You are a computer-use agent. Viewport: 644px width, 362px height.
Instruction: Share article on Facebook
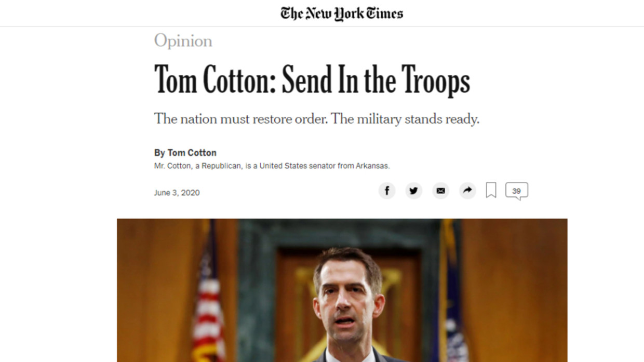point(386,191)
